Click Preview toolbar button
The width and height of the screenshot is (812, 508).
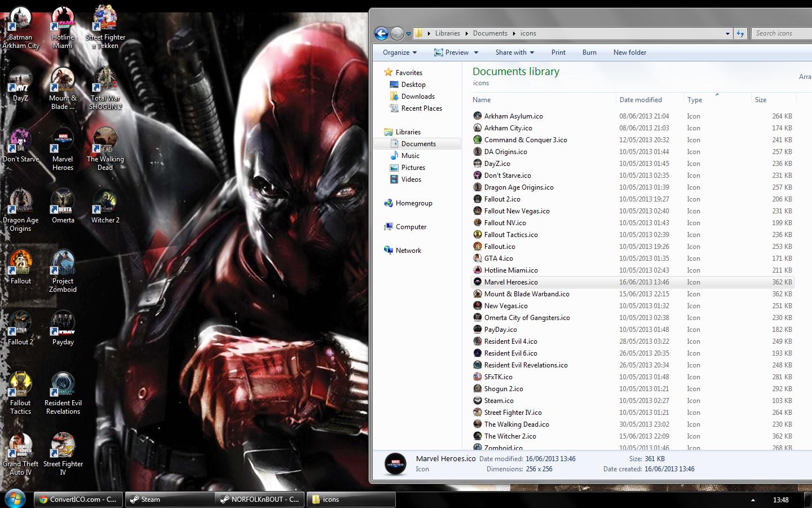pos(451,52)
